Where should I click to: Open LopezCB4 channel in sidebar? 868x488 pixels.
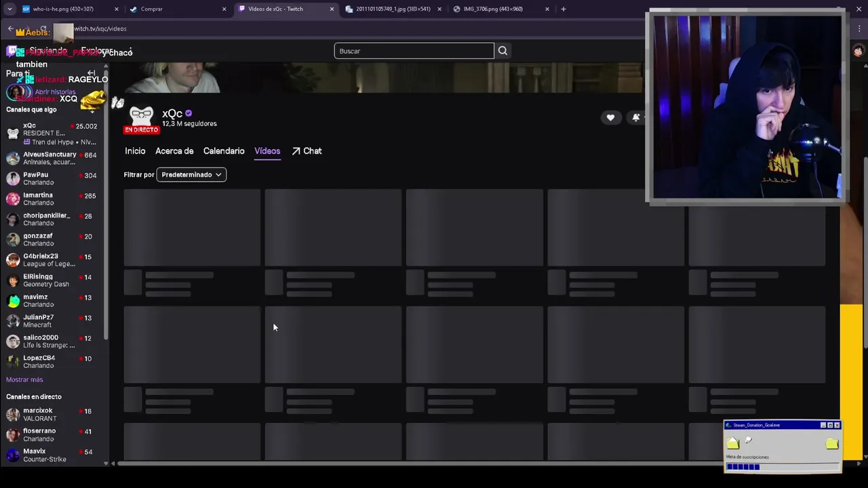52,361
